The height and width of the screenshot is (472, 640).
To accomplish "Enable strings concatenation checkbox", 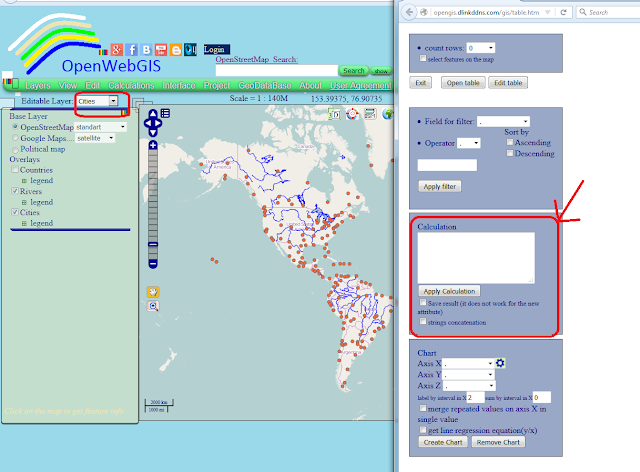I will click(423, 321).
